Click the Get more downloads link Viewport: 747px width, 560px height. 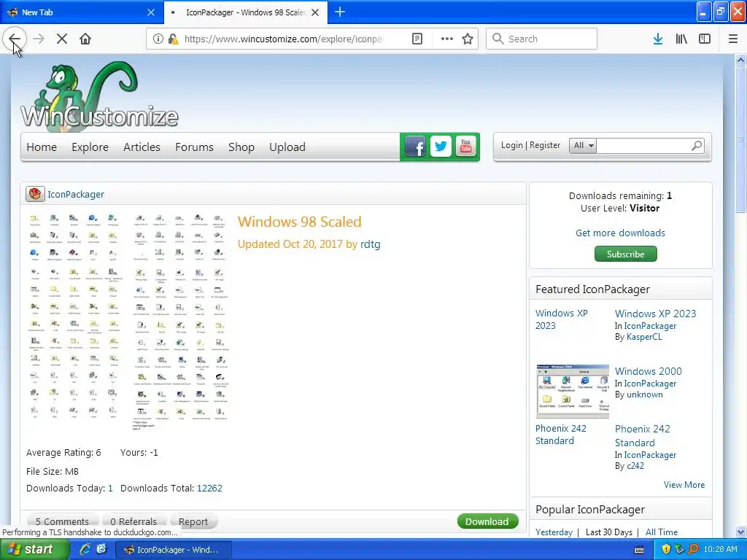[620, 233]
